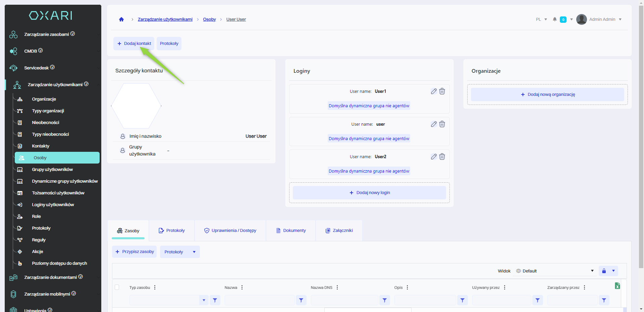Open the Dokumenty tab
The height and width of the screenshot is (312, 644).
(291, 231)
